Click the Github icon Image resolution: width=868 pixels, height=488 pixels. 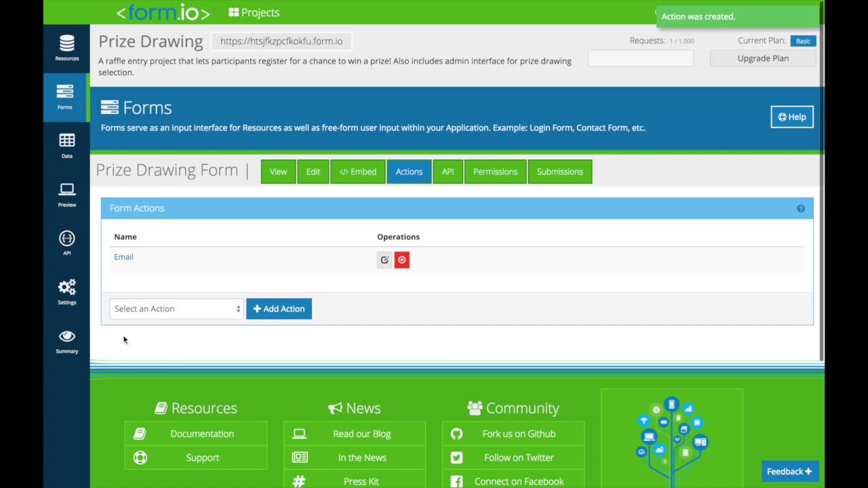[x=456, y=434]
